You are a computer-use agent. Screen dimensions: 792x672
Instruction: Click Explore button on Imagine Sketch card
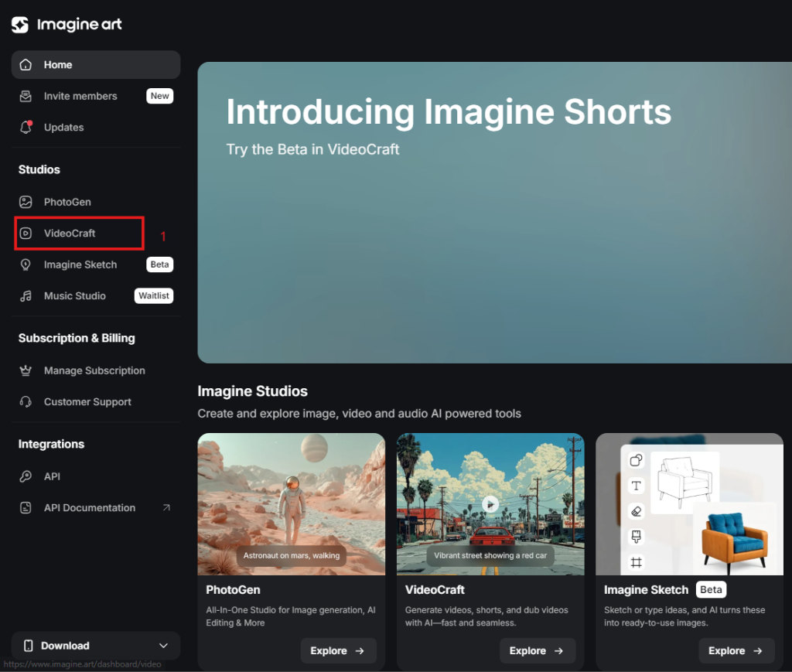click(x=736, y=651)
